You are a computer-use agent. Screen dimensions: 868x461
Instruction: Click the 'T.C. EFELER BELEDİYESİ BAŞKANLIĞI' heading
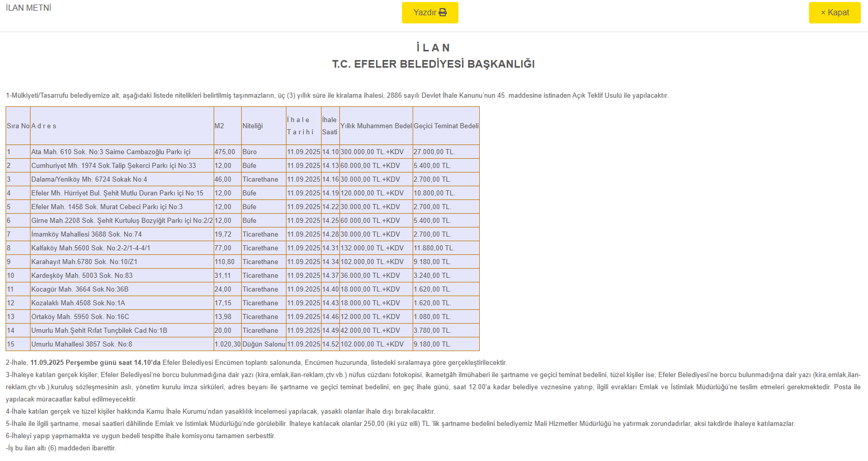pyautogui.click(x=433, y=64)
